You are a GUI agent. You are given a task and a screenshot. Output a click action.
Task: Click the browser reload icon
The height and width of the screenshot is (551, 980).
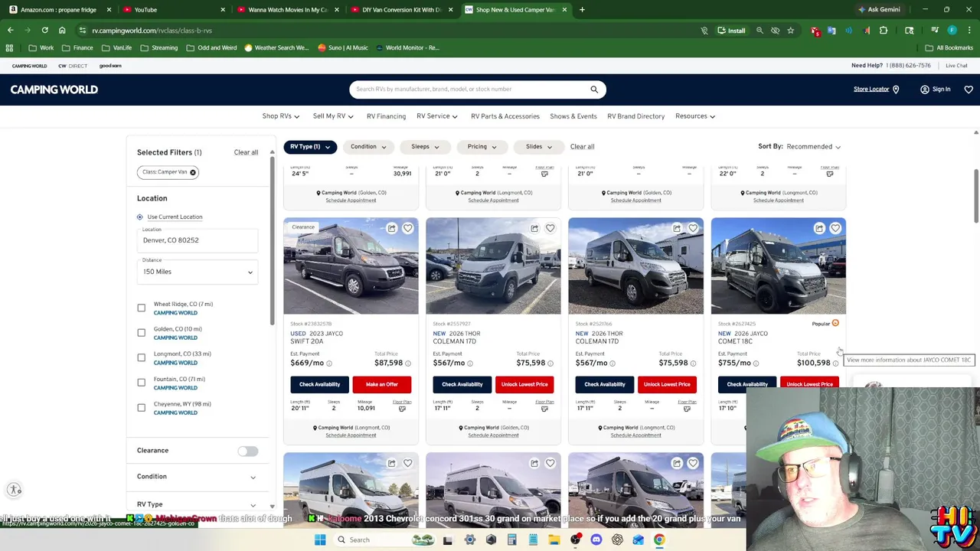pos(44,31)
